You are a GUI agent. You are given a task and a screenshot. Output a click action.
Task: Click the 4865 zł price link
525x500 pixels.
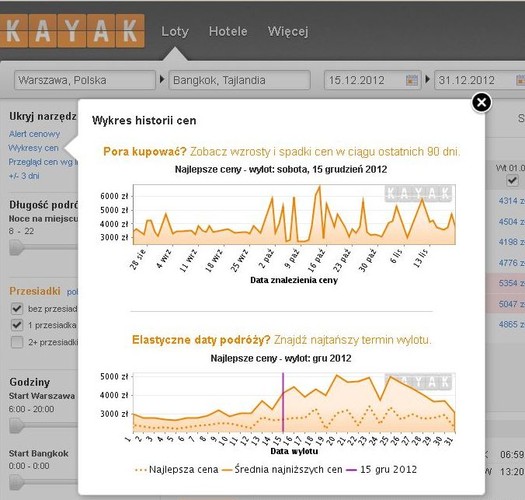511,325
